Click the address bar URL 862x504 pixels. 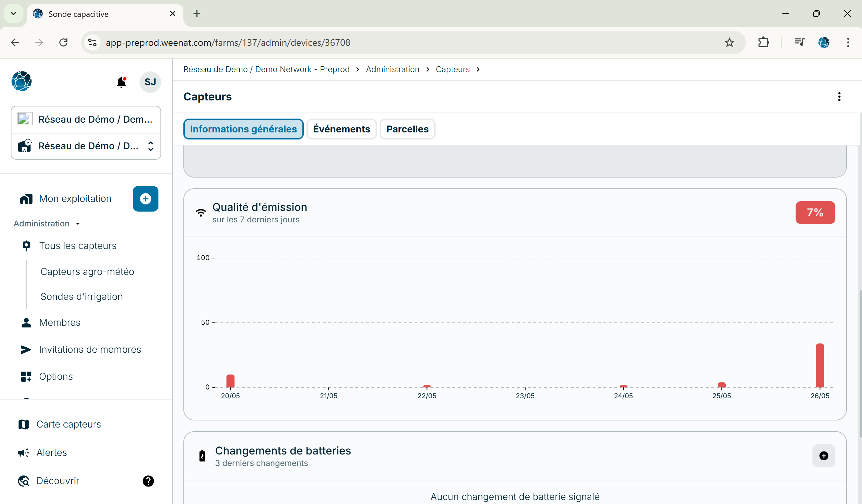click(228, 42)
